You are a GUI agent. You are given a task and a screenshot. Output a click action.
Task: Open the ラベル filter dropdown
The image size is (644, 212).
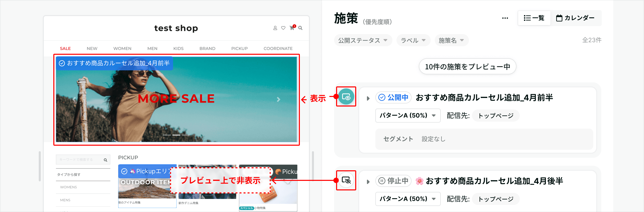tap(413, 40)
